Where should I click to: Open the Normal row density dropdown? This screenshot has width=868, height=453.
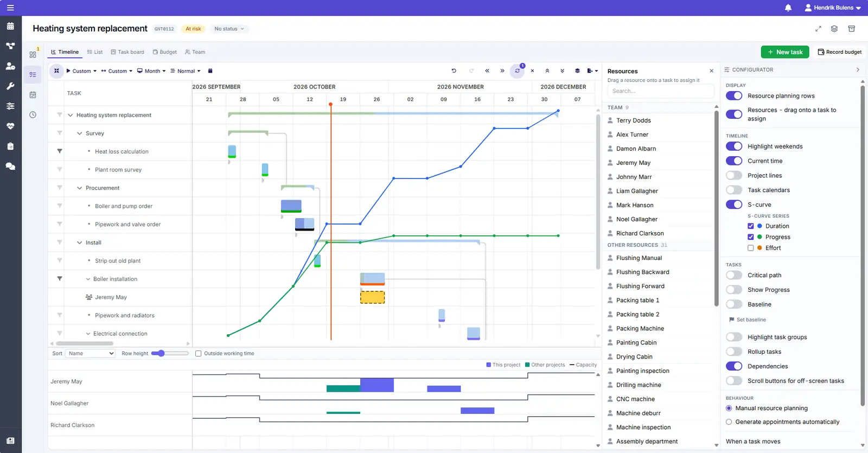[186, 71]
